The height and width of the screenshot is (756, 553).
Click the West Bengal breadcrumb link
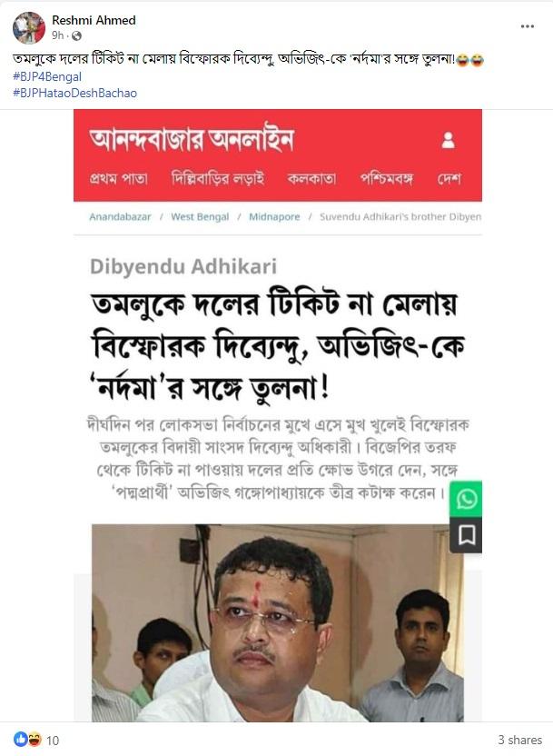200,217
